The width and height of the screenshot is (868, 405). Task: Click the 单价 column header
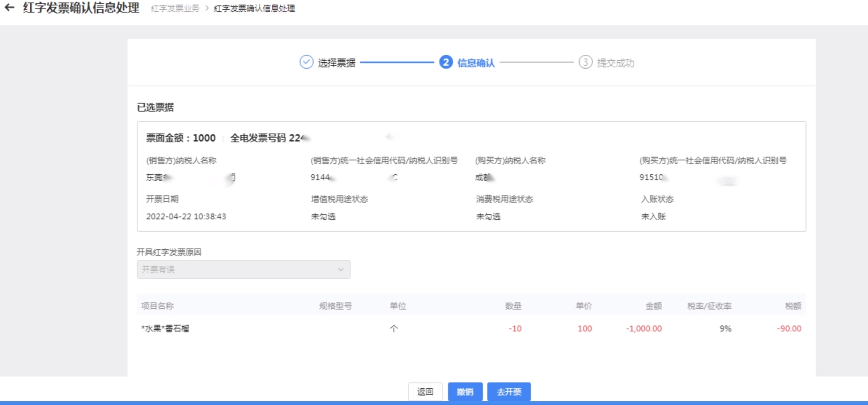(583, 306)
